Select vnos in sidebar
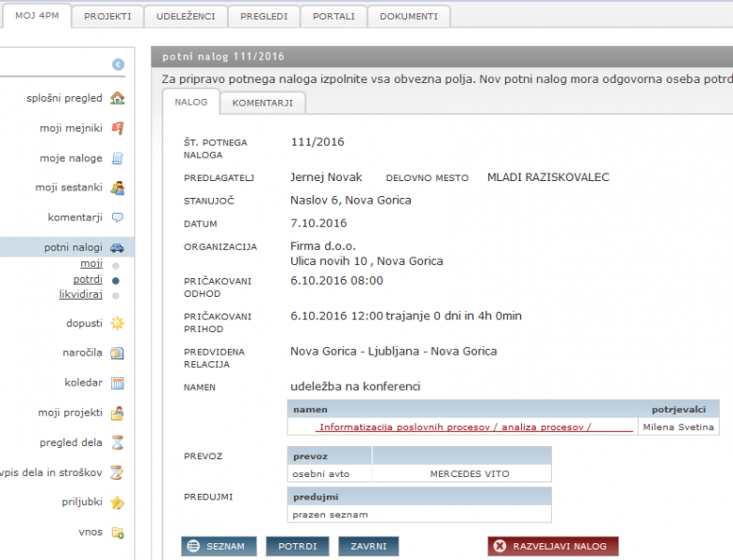The width and height of the screenshot is (733, 560). (x=91, y=531)
